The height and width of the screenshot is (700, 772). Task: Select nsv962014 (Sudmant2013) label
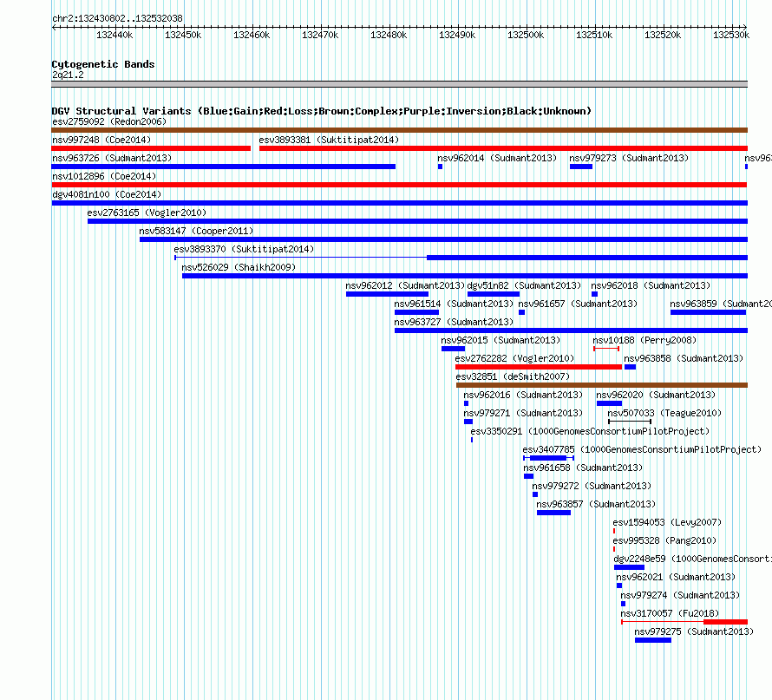(497, 158)
